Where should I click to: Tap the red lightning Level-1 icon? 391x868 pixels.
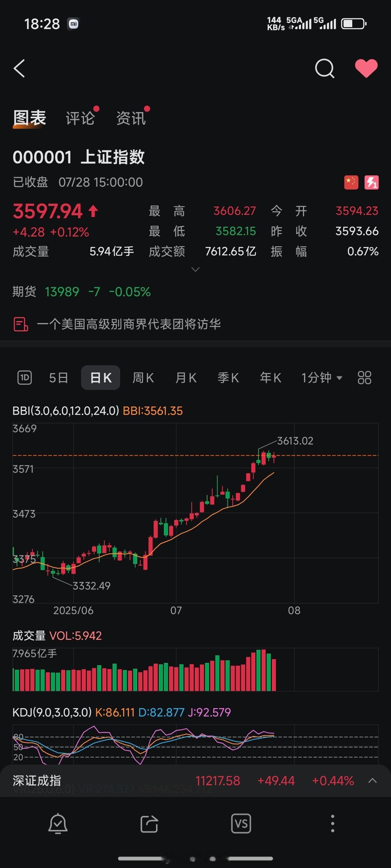click(371, 182)
